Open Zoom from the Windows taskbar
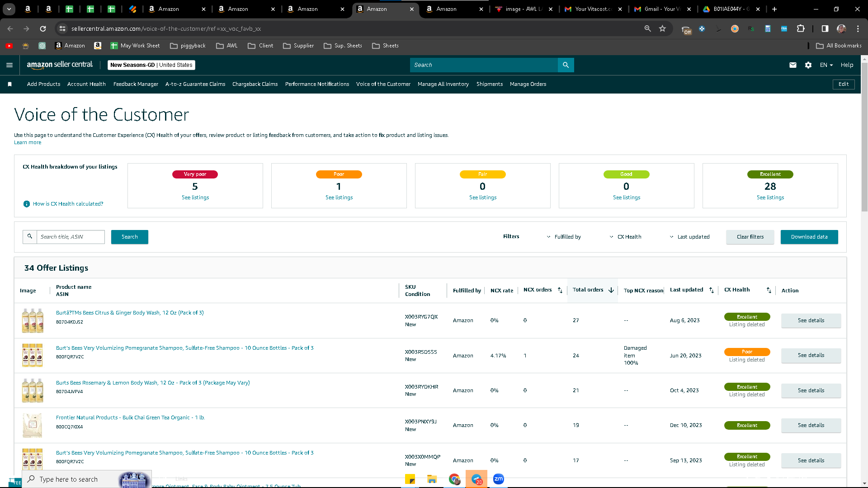This screenshot has height=488, width=868. click(x=499, y=479)
